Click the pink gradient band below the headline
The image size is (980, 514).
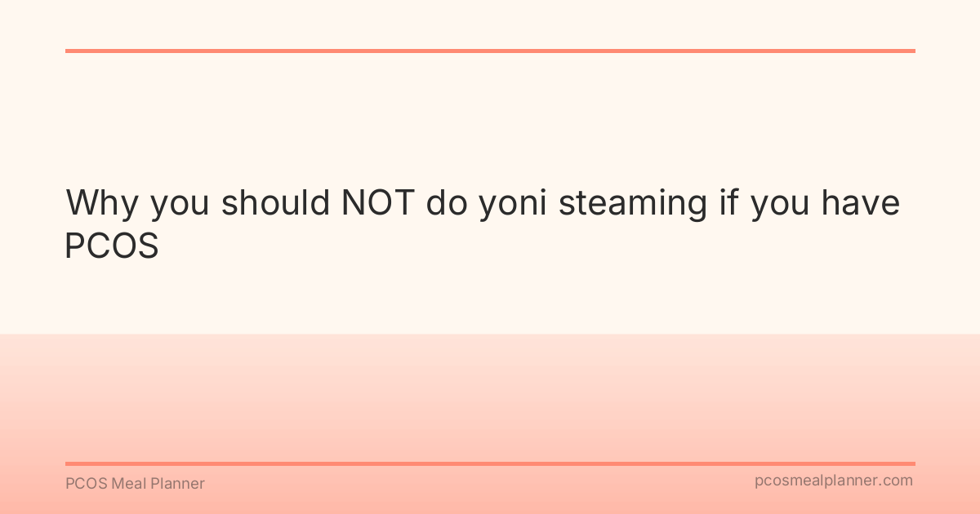pos(490,392)
